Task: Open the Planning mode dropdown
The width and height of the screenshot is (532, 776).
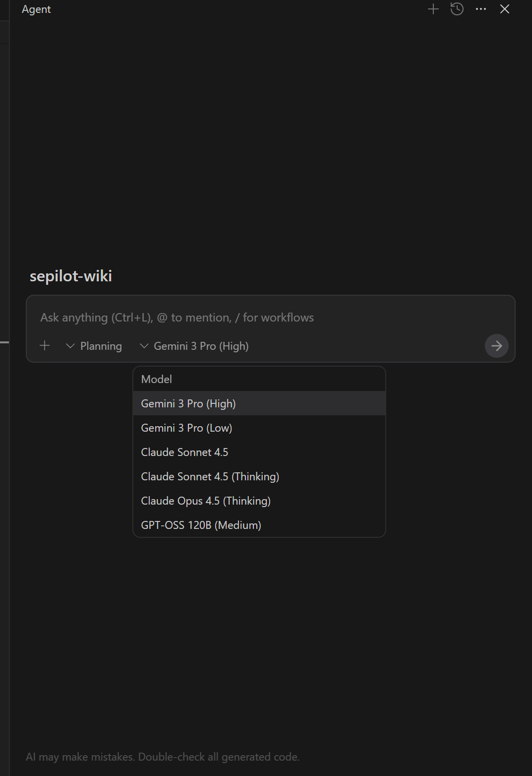Action: tap(94, 346)
